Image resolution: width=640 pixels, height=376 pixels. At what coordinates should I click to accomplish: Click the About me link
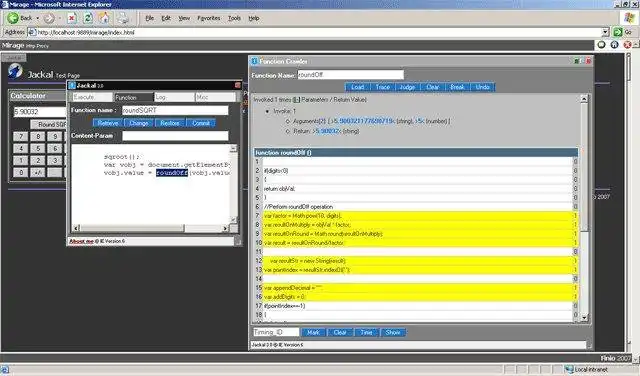pos(81,241)
